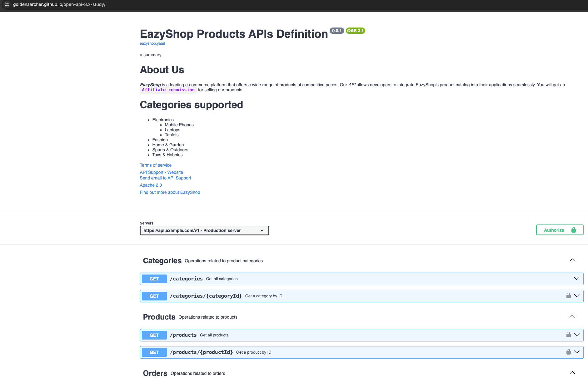Screen dimensions: 588x378
Task: Click the 'Electronics' list item
Action: click(x=163, y=120)
